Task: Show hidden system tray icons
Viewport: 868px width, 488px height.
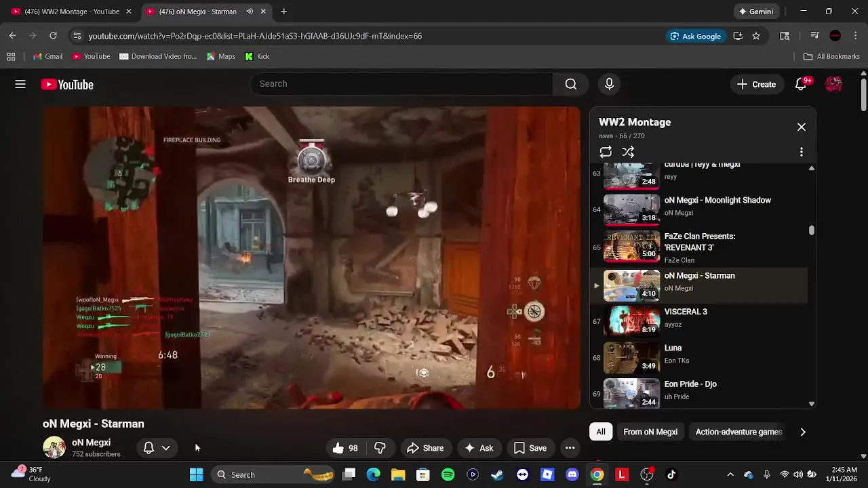Action: pyautogui.click(x=730, y=474)
